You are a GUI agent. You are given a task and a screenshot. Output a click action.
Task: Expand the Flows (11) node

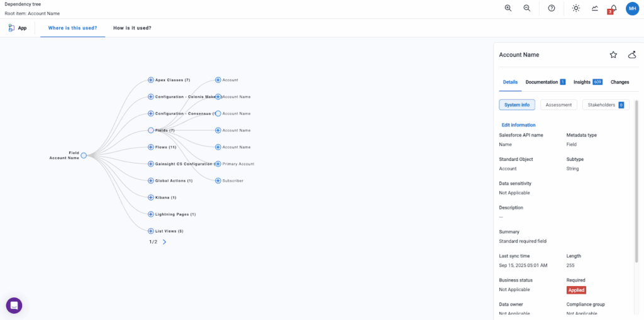(151, 147)
